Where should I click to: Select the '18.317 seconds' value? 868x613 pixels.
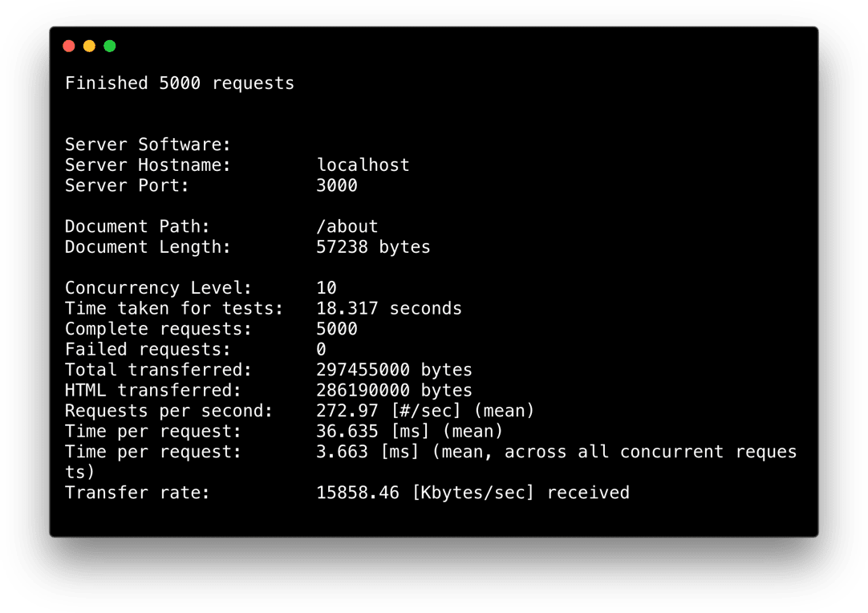point(388,308)
